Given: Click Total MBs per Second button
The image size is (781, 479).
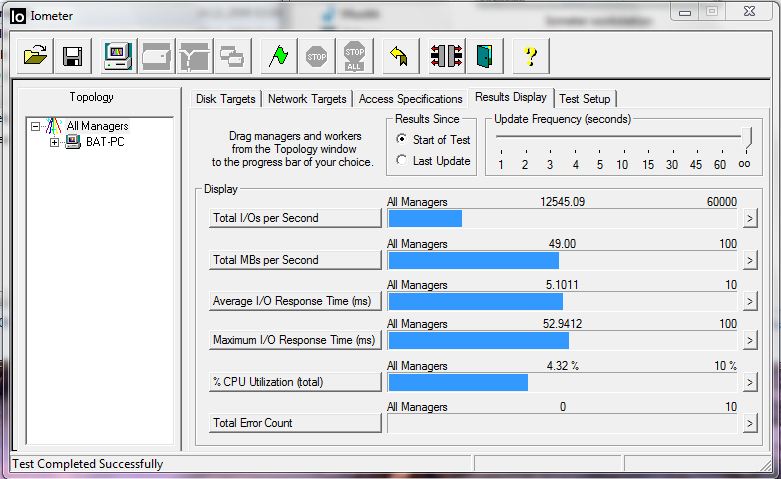Looking at the screenshot, I should pyautogui.click(x=295, y=260).
